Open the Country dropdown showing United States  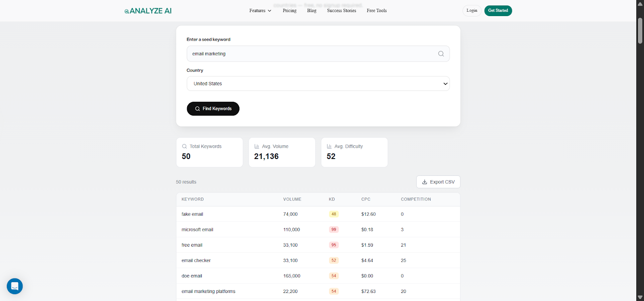[318, 84]
